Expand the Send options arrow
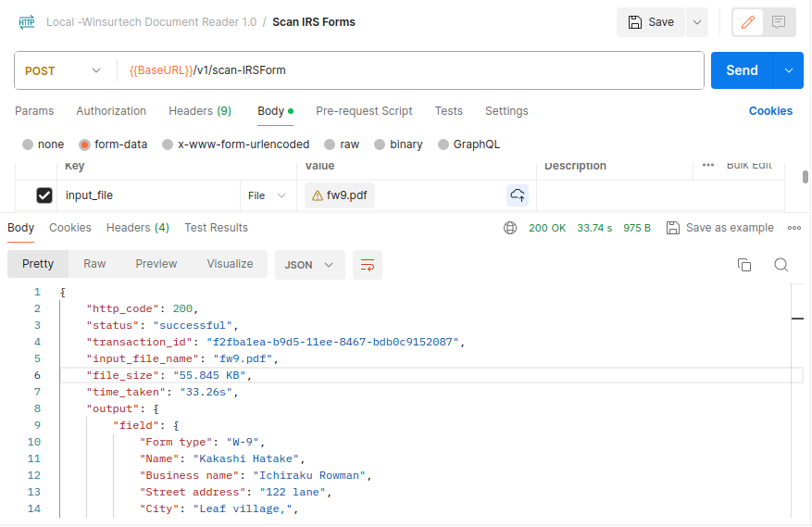Image resolution: width=812 pixels, height=527 pixels. [789, 70]
